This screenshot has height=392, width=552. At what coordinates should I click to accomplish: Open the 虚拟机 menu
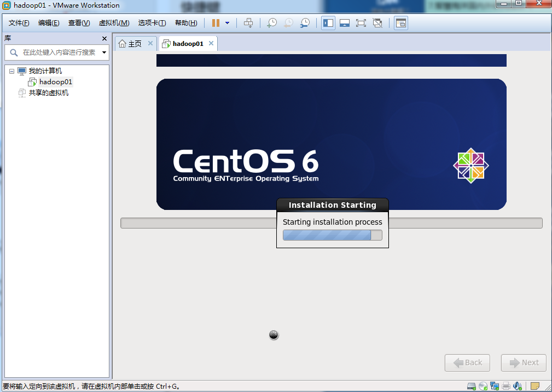click(x=113, y=23)
